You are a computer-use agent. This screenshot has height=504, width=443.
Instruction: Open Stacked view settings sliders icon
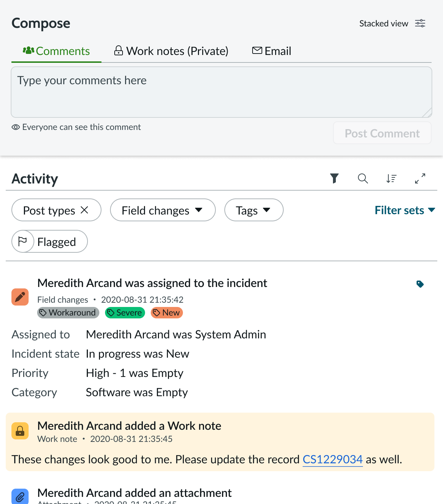pos(420,24)
